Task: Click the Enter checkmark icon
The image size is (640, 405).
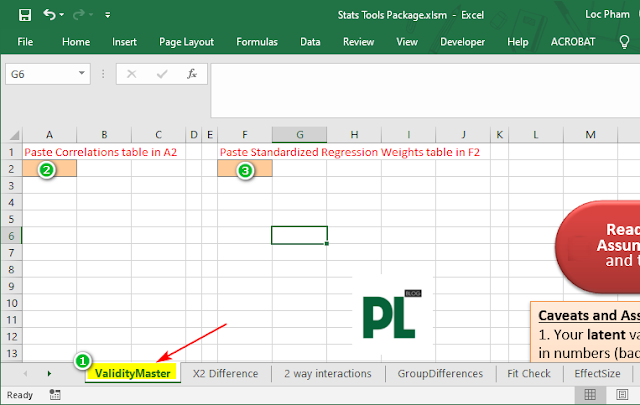Action: [x=162, y=74]
